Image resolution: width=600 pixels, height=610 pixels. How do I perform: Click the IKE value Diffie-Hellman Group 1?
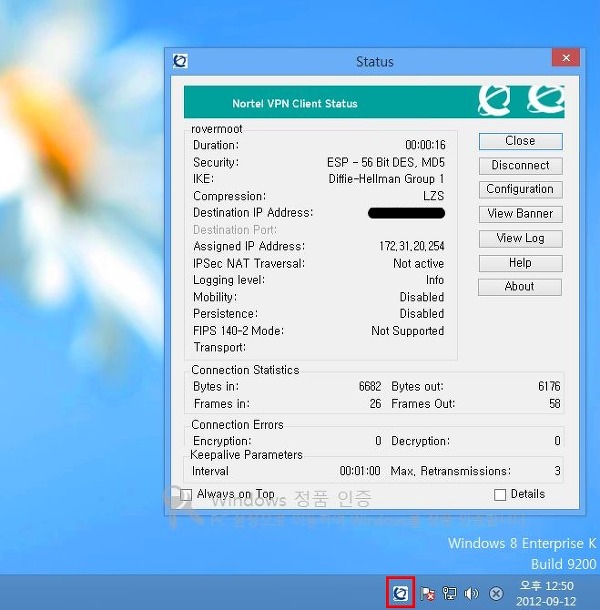coord(386,179)
